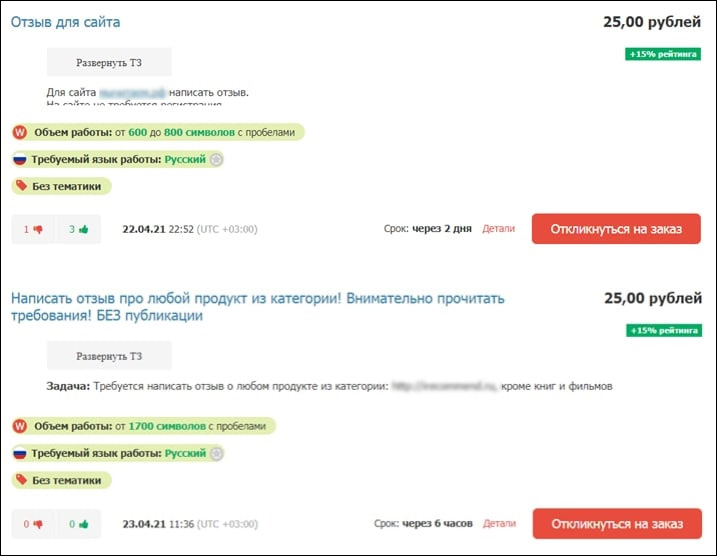Click the gray star icon after "Русский" in the first order
Viewport: 717px width, 556px height.
[217, 159]
